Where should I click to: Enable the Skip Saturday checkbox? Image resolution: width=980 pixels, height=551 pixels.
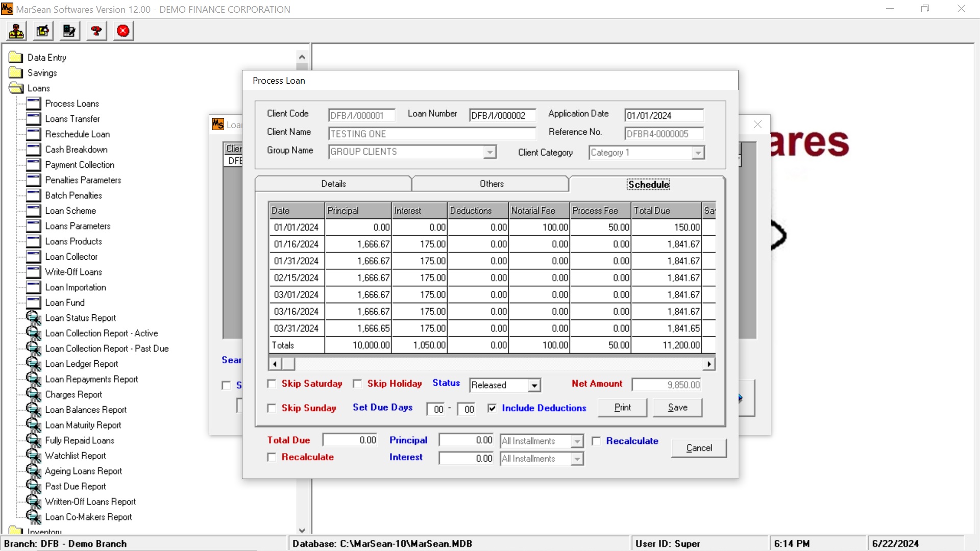(272, 384)
